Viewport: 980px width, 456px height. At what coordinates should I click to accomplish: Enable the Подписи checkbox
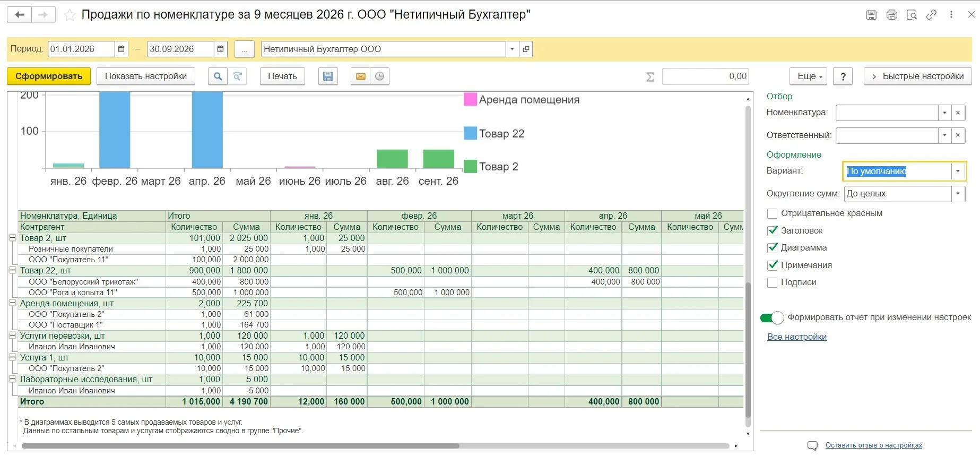pos(773,282)
